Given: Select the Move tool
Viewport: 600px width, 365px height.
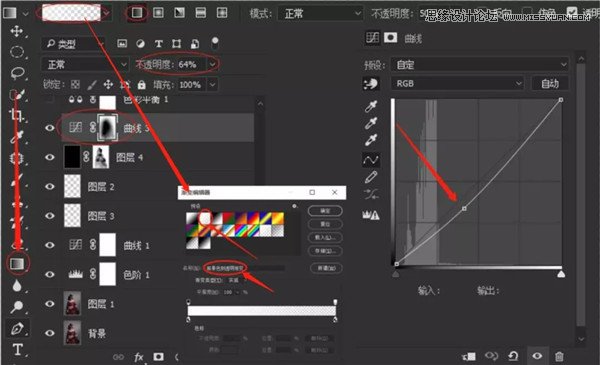Looking at the screenshot, I should (x=16, y=31).
